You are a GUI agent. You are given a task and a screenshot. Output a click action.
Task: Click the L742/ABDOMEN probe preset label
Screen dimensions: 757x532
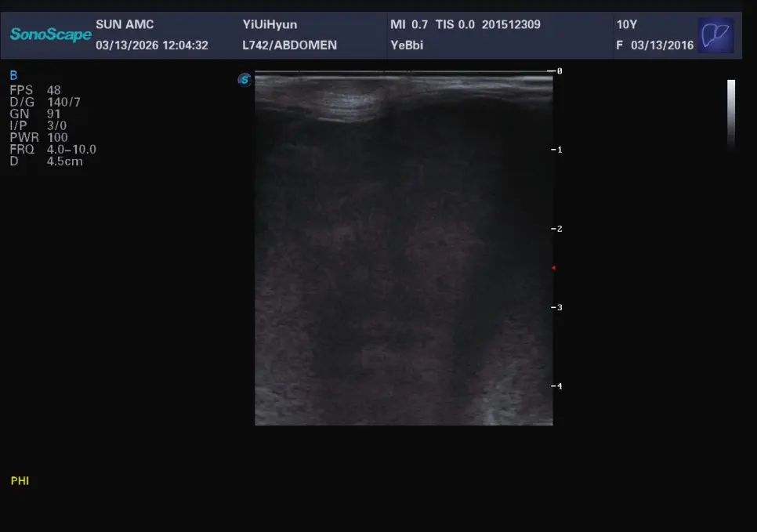[x=290, y=45]
